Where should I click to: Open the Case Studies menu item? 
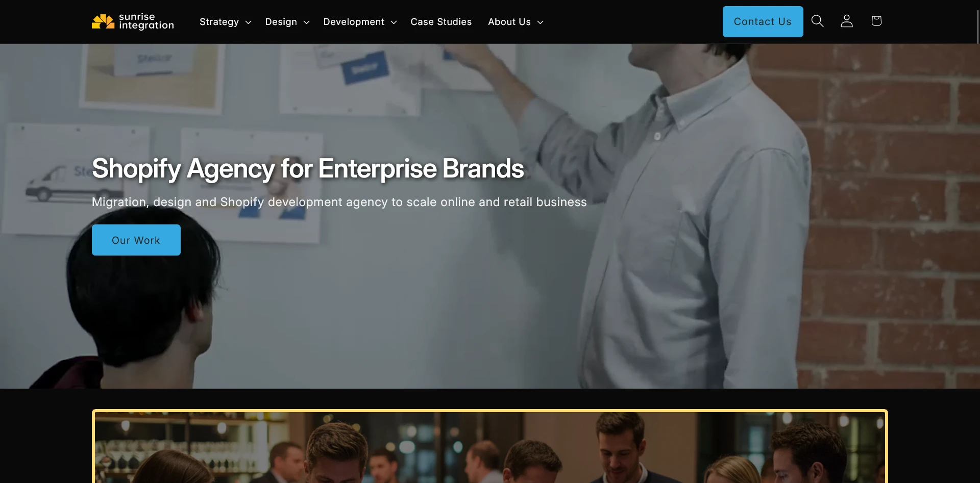(x=441, y=22)
